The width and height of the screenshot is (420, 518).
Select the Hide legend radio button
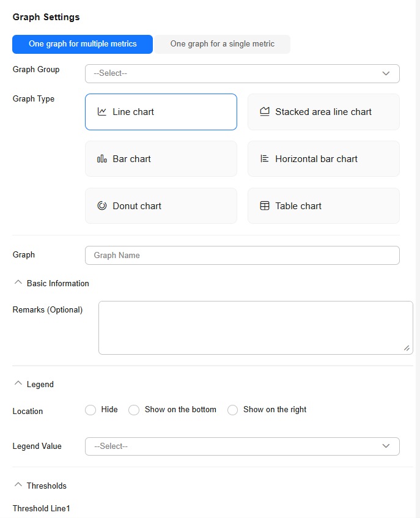tap(90, 410)
